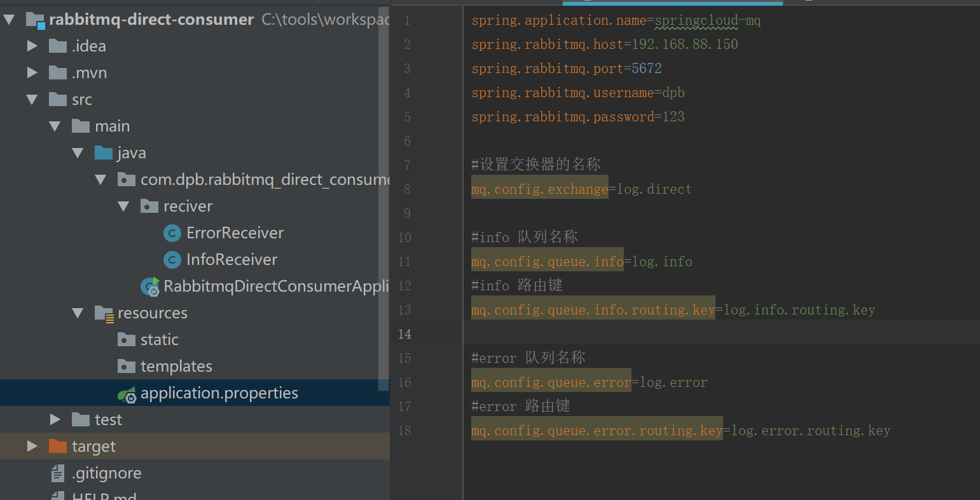Image resolution: width=980 pixels, height=500 pixels.
Task: Collapse the src folder arrow
Action: pyautogui.click(x=32, y=100)
